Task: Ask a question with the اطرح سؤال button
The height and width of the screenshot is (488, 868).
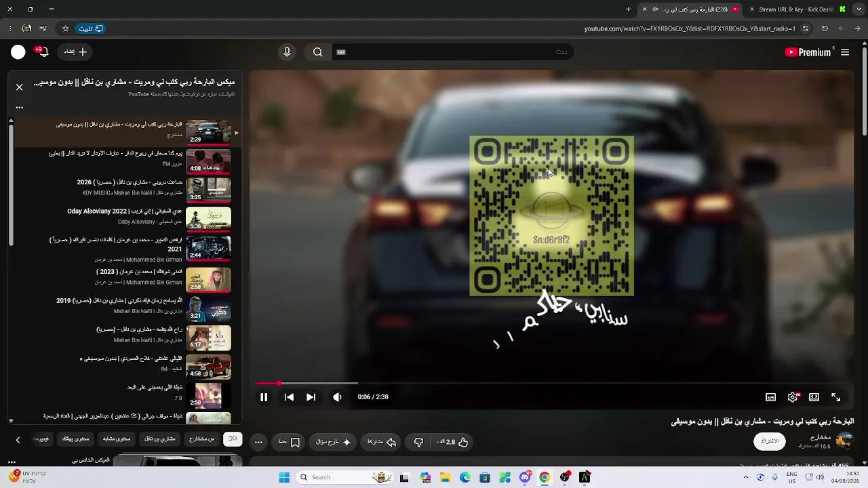Action: [x=333, y=442]
